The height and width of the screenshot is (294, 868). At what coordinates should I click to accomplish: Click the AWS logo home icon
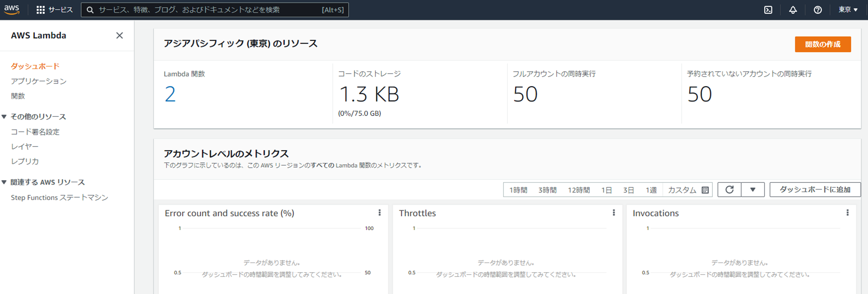tap(12, 10)
